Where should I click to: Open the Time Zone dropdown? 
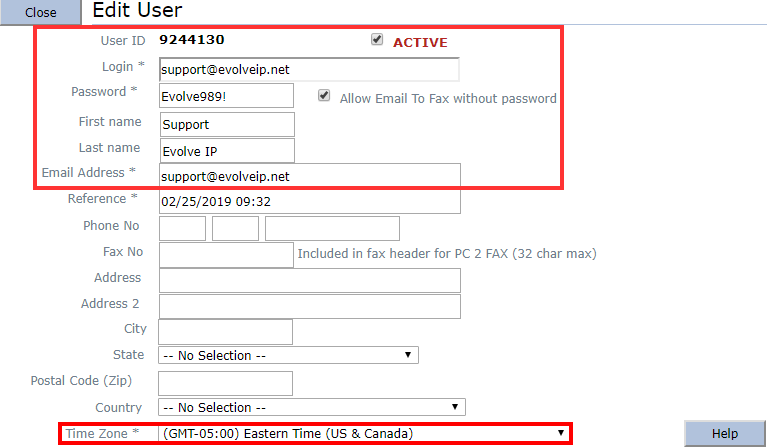(365, 433)
